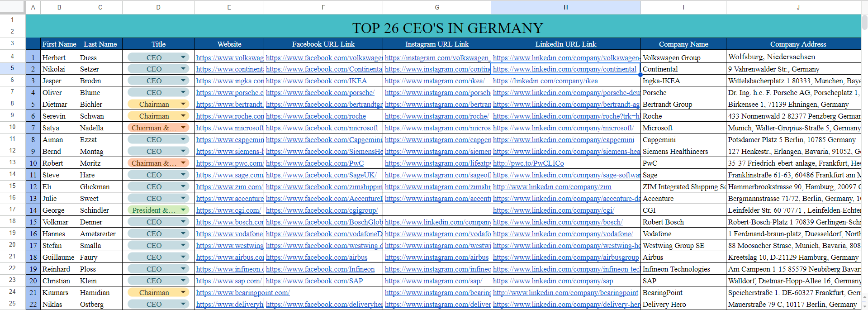Select the Website header cell
Viewport: 868px width, 310px height.
(229, 44)
